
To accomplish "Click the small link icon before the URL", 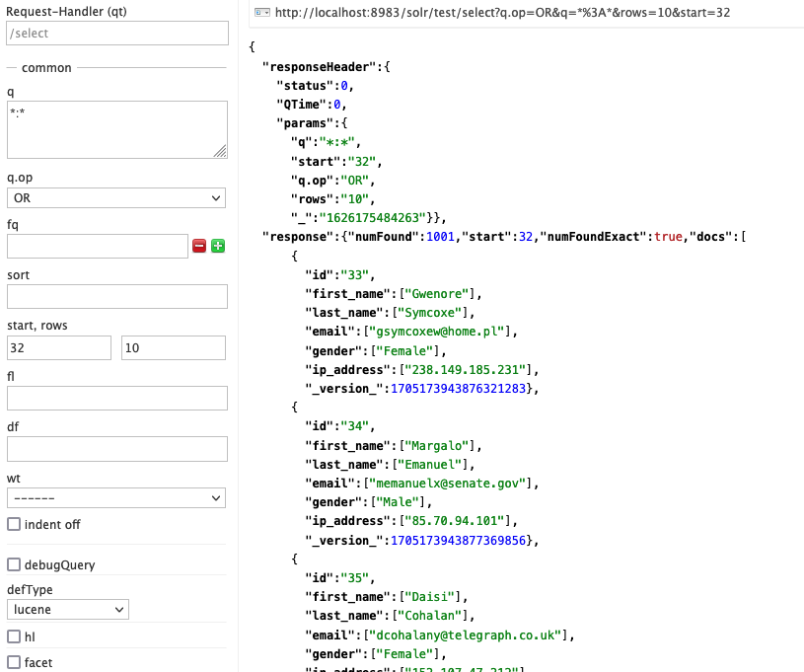I will tap(261, 13).
